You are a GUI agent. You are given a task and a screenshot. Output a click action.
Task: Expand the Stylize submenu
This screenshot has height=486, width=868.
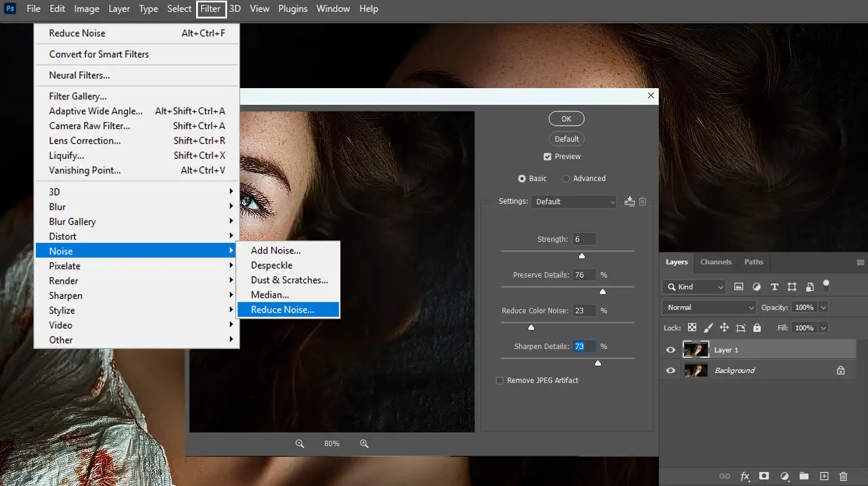[x=137, y=310]
